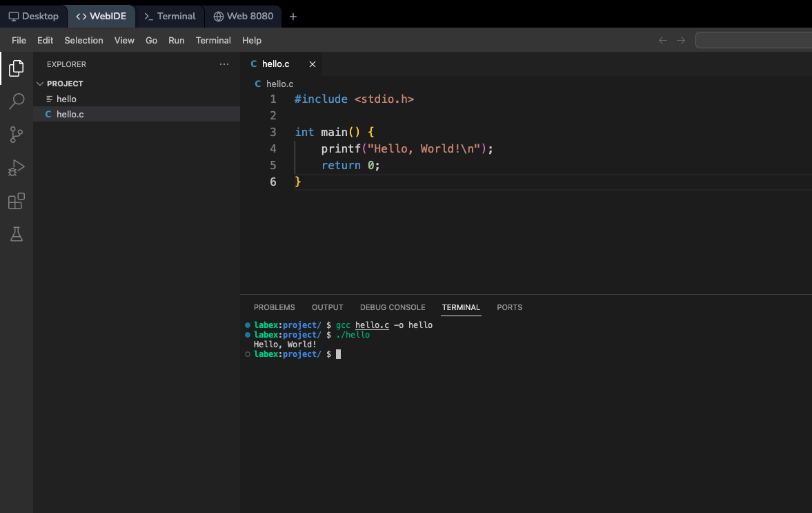Open Source Control panel icon

click(x=16, y=135)
